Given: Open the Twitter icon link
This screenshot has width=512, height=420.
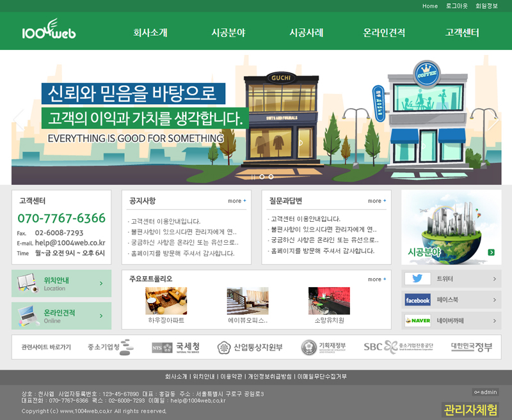Looking at the screenshot, I should tap(417, 279).
